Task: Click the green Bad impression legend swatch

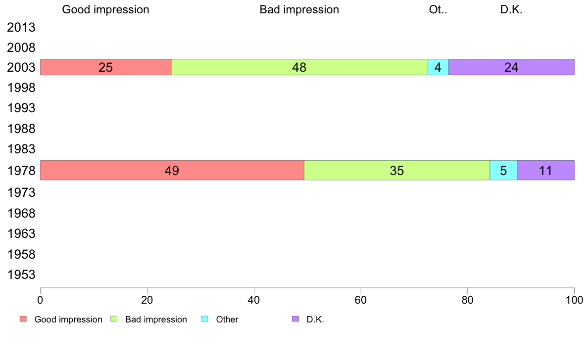Action: (x=114, y=319)
